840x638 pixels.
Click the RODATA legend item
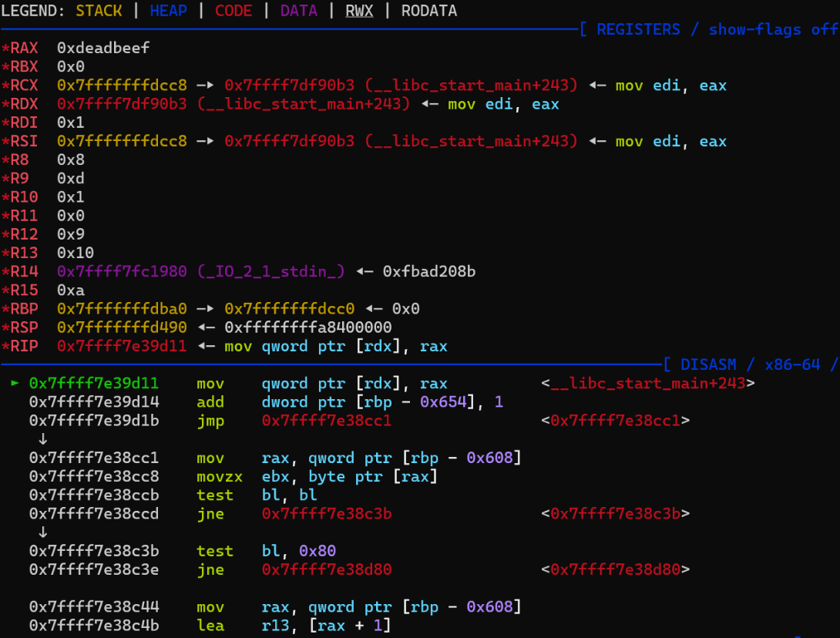(428, 11)
